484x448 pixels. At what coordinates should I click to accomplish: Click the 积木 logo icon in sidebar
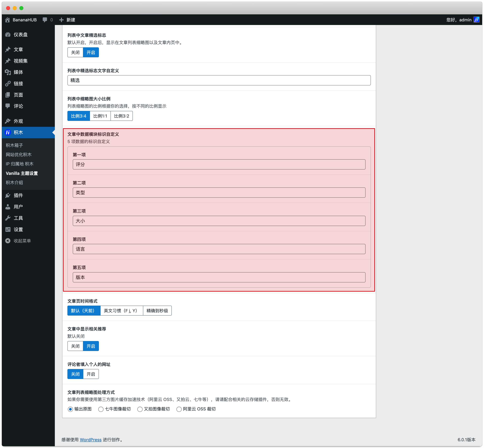[8, 132]
